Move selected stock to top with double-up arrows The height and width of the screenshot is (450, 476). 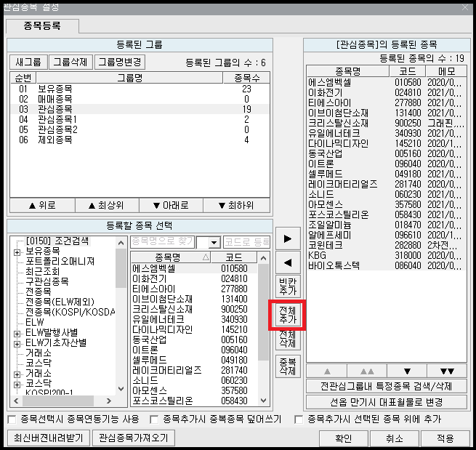pyautogui.click(x=367, y=371)
